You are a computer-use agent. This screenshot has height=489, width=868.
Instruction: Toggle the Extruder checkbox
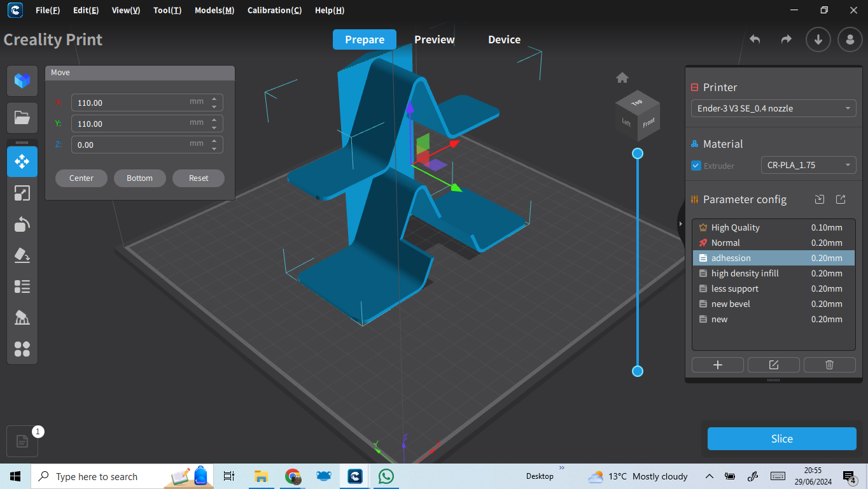(696, 166)
